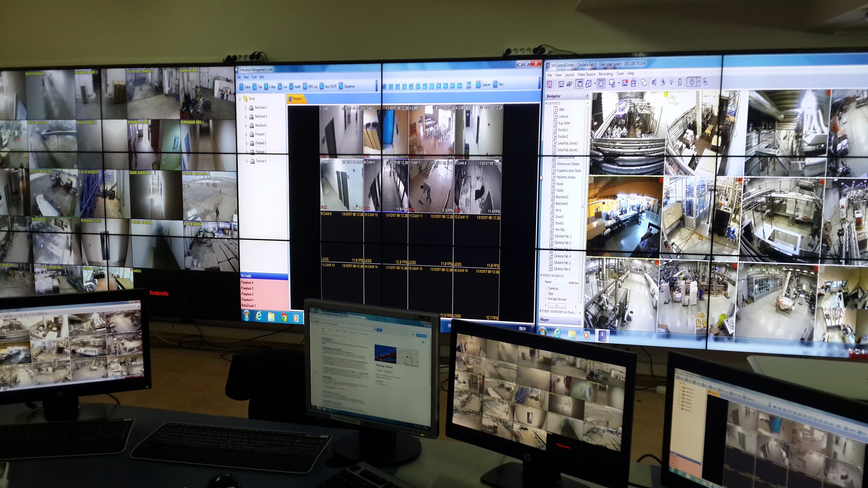Open the Layout menu in MxControlCenter

(x=569, y=75)
